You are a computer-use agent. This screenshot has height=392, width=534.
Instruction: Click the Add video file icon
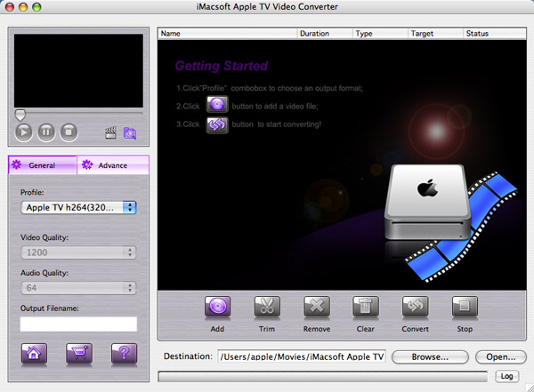(x=217, y=307)
